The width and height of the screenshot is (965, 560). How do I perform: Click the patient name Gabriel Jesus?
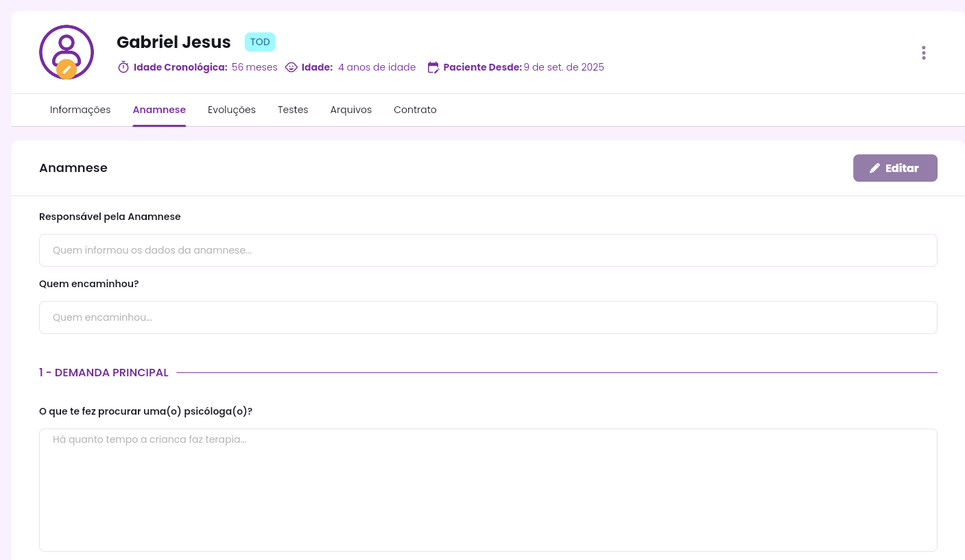(x=174, y=42)
